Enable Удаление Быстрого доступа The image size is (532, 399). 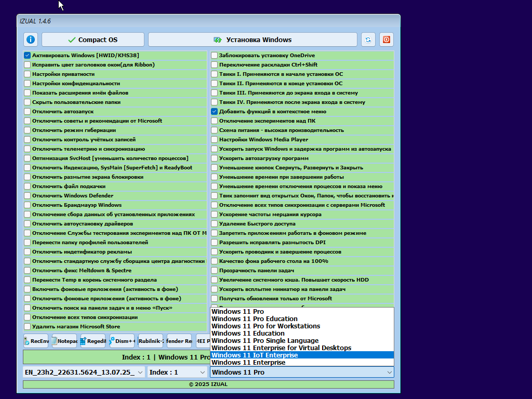tap(215, 224)
